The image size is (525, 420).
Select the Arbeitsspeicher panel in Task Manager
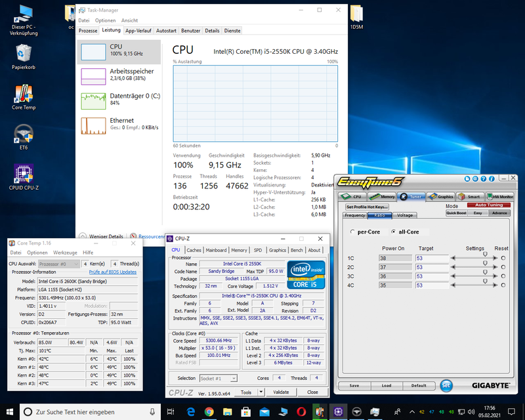[119, 76]
